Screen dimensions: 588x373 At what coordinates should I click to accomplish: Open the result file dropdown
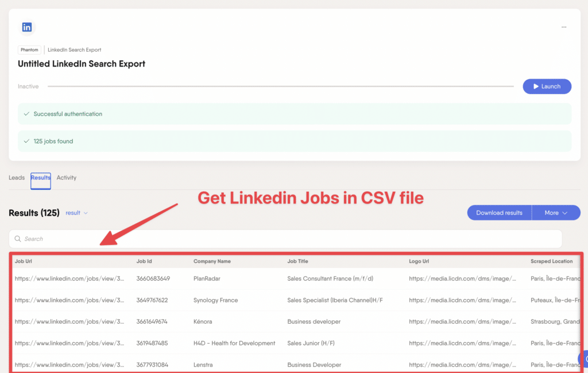click(76, 213)
